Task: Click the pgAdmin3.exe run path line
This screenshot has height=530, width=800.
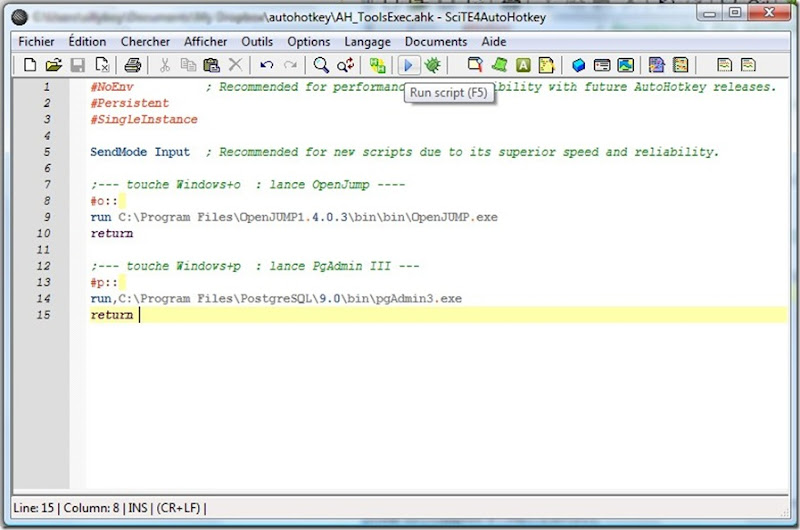Action: [x=276, y=298]
